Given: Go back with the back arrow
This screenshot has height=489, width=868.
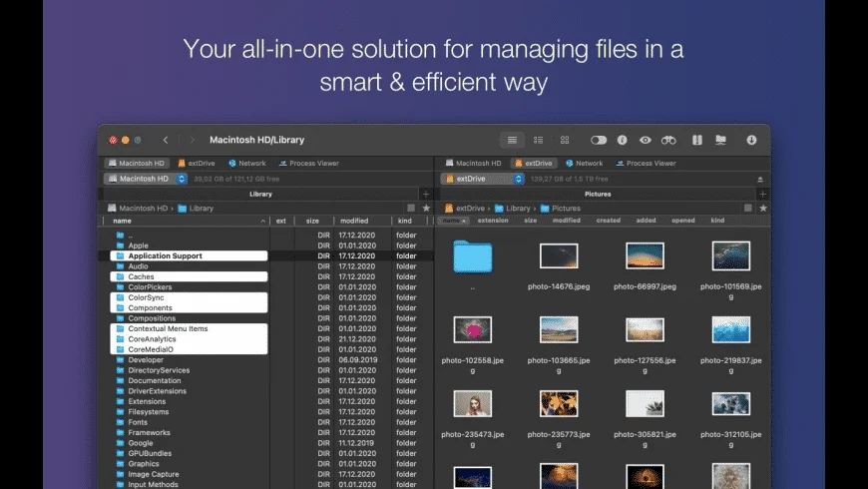Looking at the screenshot, I should click(x=166, y=140).
